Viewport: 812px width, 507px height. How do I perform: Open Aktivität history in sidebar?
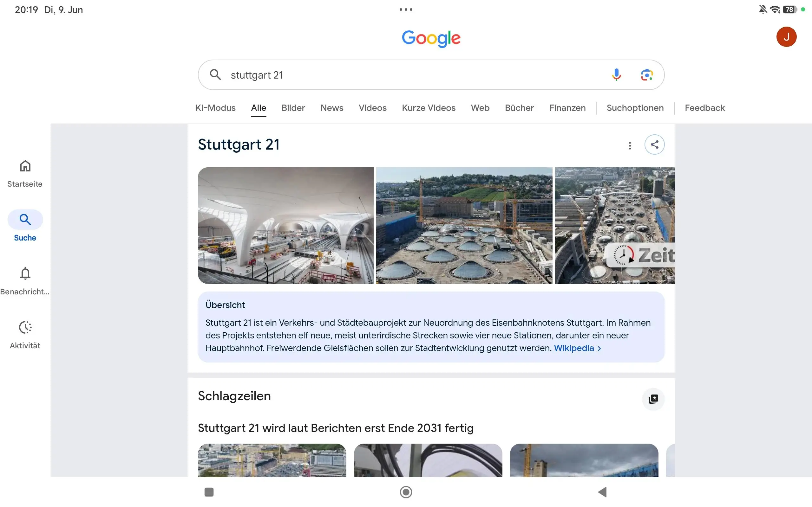(25, 335)
